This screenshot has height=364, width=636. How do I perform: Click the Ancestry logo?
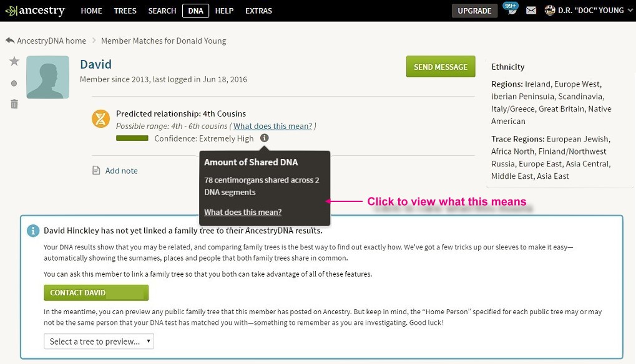coord(36,11)
